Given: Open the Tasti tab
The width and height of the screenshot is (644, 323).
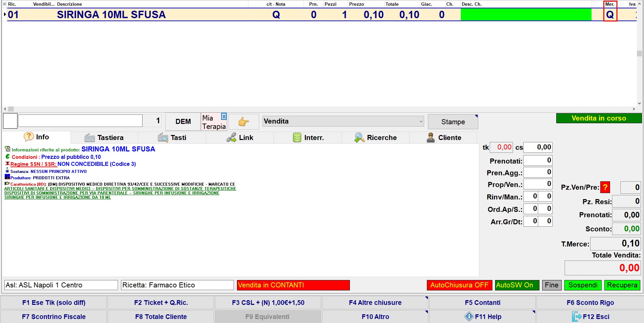Looking at the screenshot, I should (172, 138).
